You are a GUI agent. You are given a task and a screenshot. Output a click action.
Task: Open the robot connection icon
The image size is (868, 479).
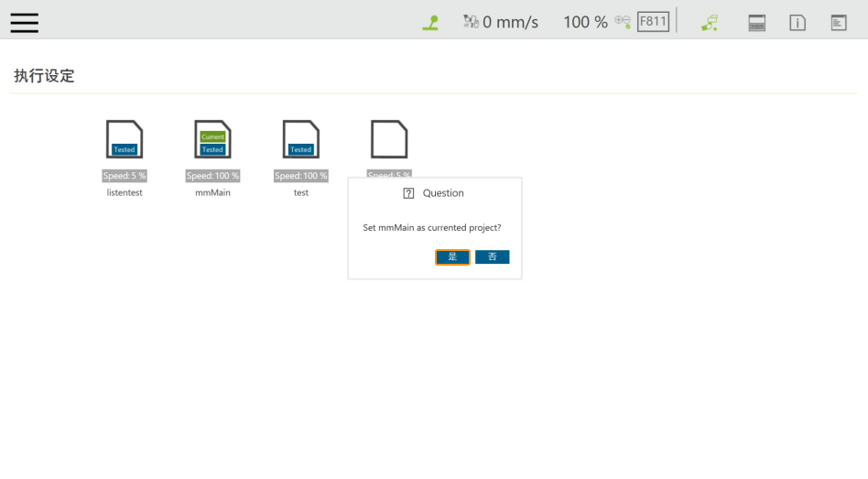point(710,23)
